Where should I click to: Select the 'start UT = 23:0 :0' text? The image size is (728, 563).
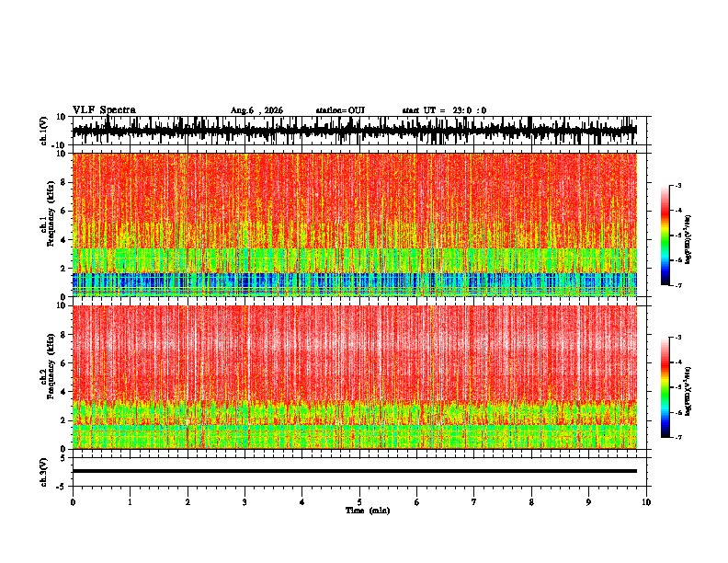[444, 110]
